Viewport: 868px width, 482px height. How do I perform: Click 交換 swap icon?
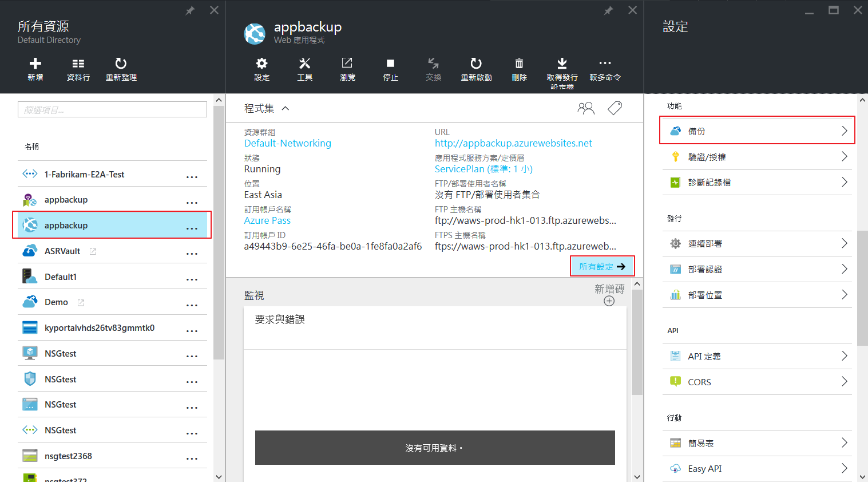click(x=434, y=63)
